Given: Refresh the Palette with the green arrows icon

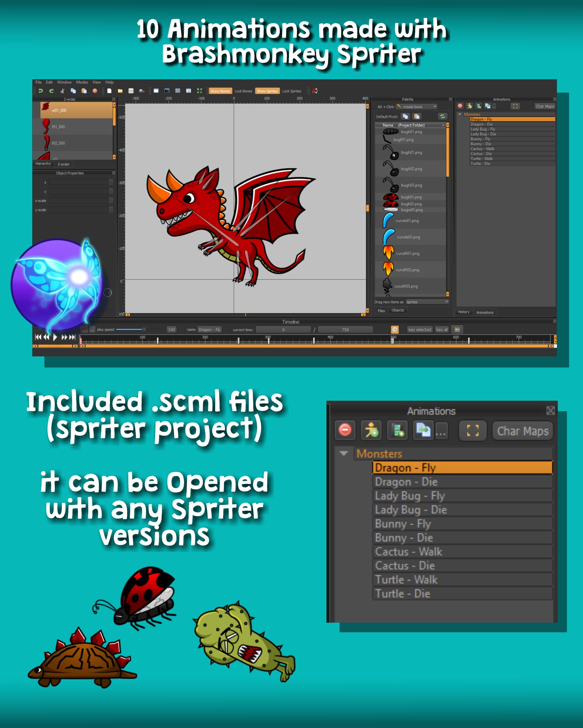Looking at the screenshot, I should [x=442, y=116].
